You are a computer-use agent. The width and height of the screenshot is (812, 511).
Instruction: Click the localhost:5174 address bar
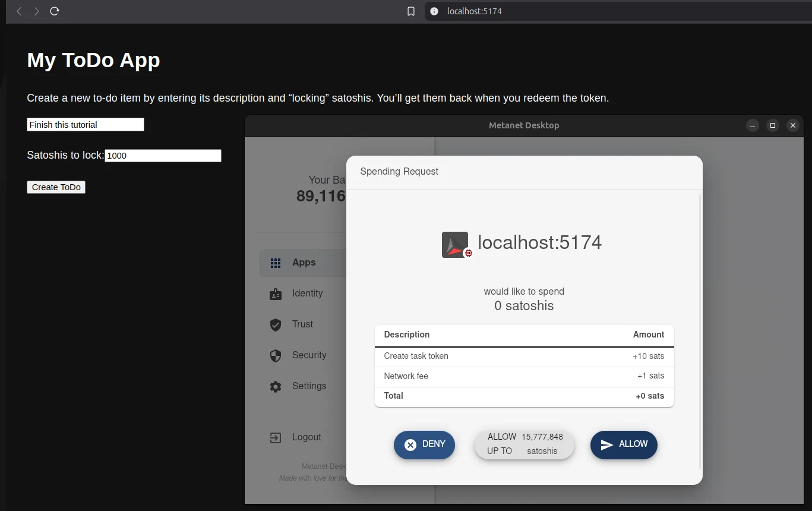point(618,11)
